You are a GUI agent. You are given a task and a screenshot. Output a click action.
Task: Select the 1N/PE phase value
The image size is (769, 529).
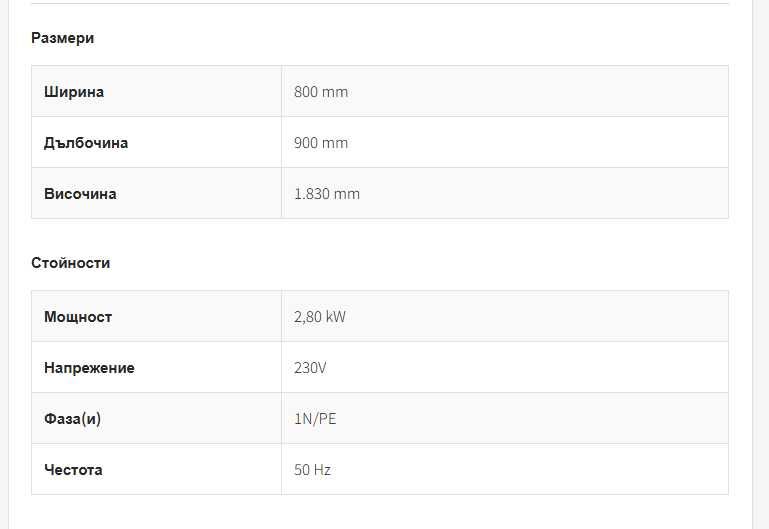pos(315,419)
